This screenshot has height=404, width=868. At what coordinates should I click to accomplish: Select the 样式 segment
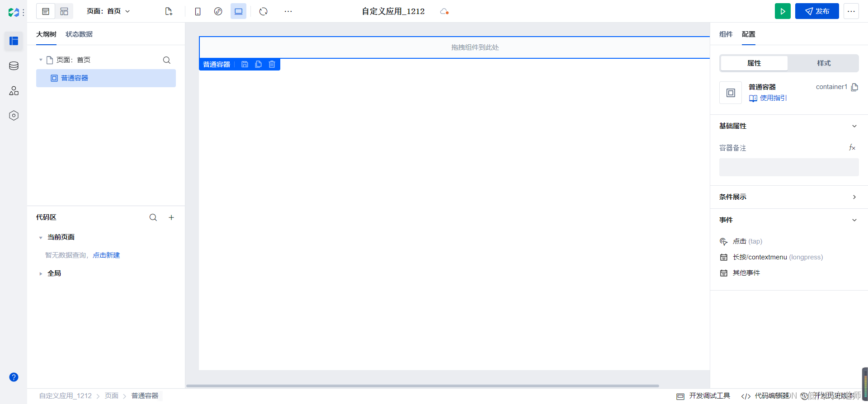pos(824,63)
